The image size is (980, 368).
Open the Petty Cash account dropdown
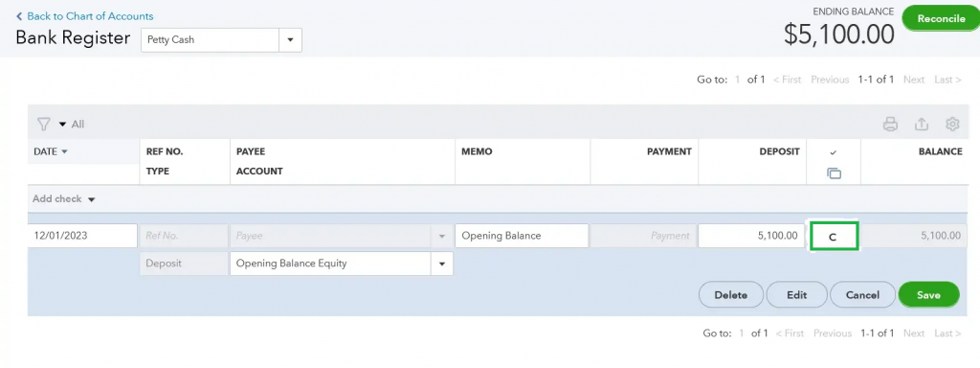pyautogui.click(x=290, y=39)
